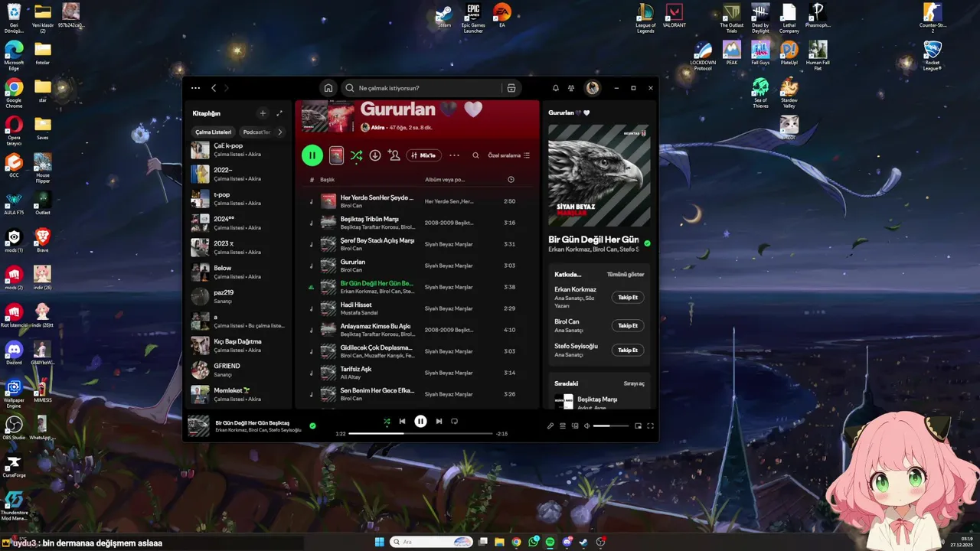Pause the Gururlan playlist with the green button
This screenshot has height=551, width=980.
pos(312,155)
